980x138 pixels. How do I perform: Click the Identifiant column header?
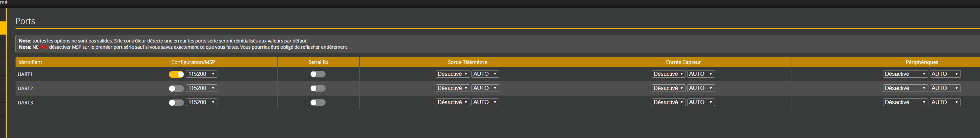(x=30, y=62)
